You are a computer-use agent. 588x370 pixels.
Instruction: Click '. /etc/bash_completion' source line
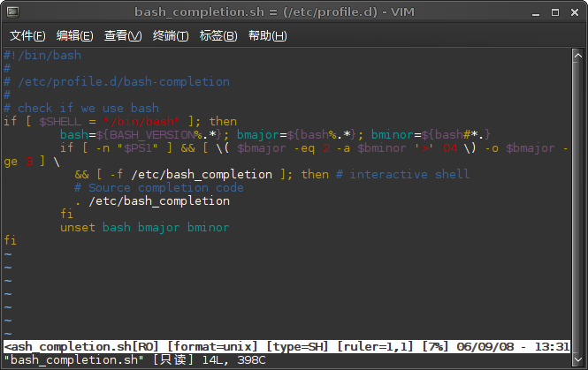[x=152, y=201]
